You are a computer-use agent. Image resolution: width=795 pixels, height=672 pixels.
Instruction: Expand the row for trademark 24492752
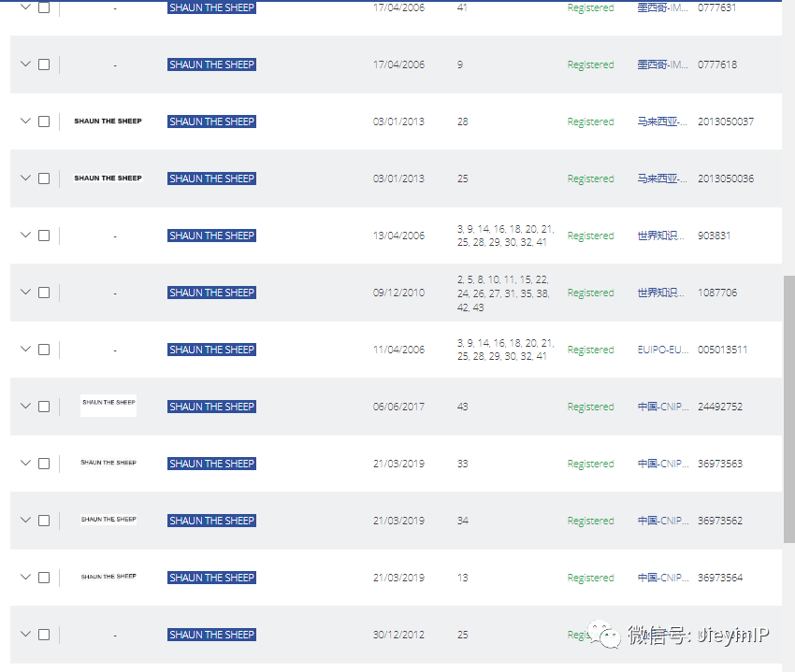(x=25, y=406)
